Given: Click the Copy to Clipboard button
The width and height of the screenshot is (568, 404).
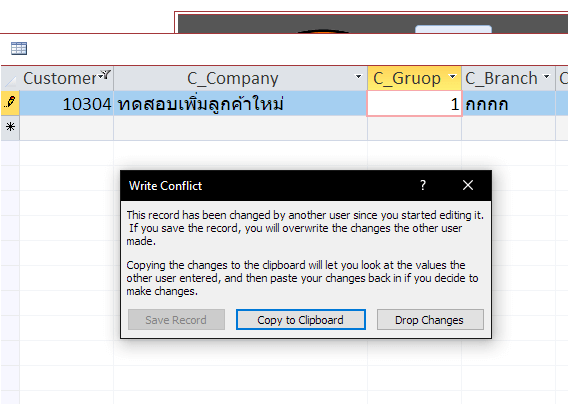Looking at the screenshot, I should click(301, 320).
